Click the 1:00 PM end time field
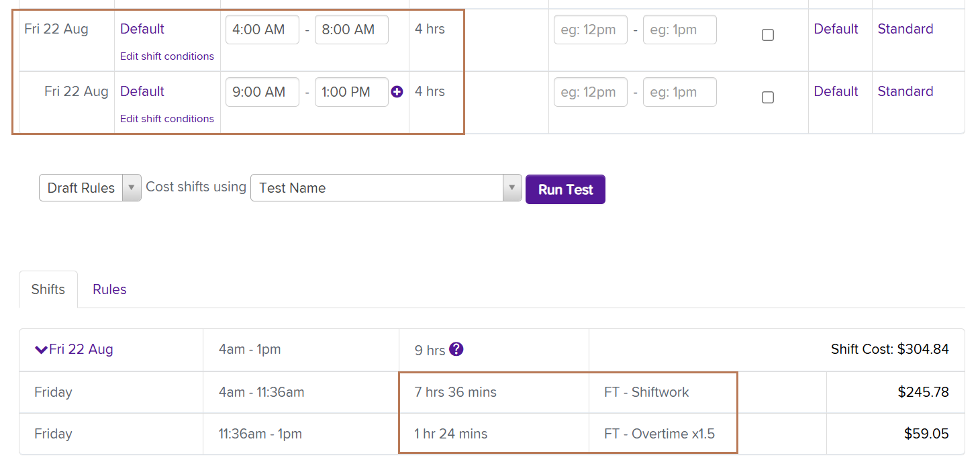 350,92
